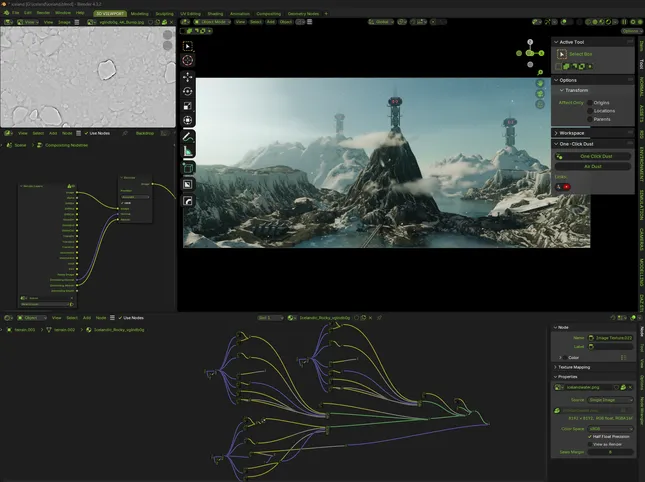This screenshot has height=482, width=645.
Task: Click the bump map image preview
Action: [x=88, y=77]
